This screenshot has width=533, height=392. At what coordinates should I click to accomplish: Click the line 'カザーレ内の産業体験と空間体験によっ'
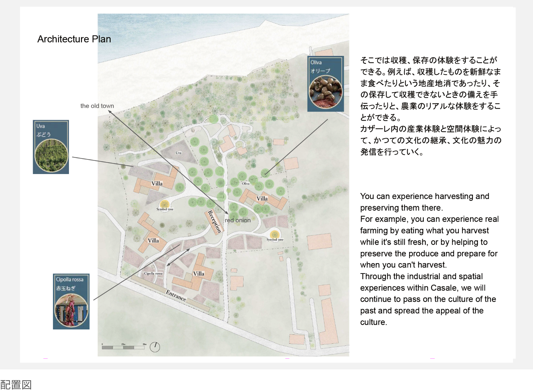431,129
